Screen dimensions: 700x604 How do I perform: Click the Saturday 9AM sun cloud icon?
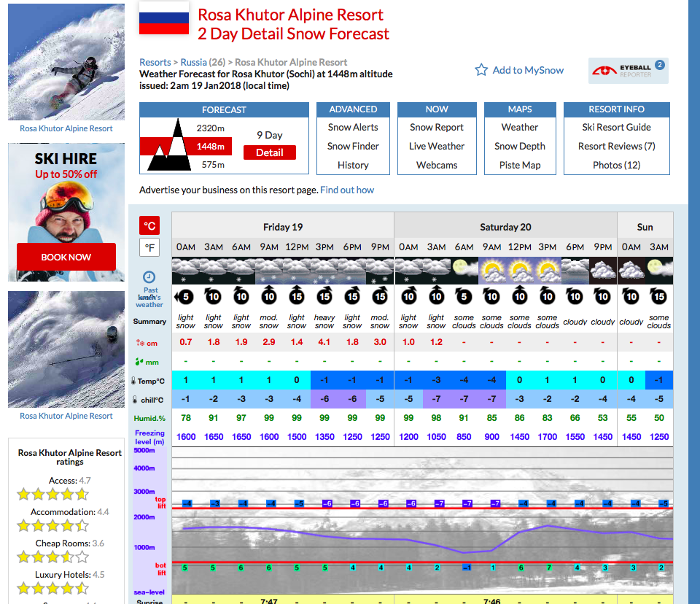pyautogui.click(x=491, y=271)
